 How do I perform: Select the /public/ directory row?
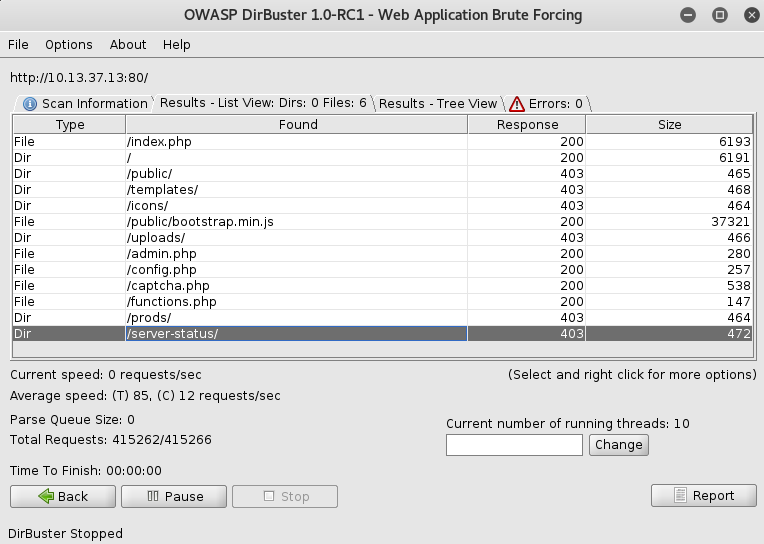pyautogui.click(x=382, y=174)
